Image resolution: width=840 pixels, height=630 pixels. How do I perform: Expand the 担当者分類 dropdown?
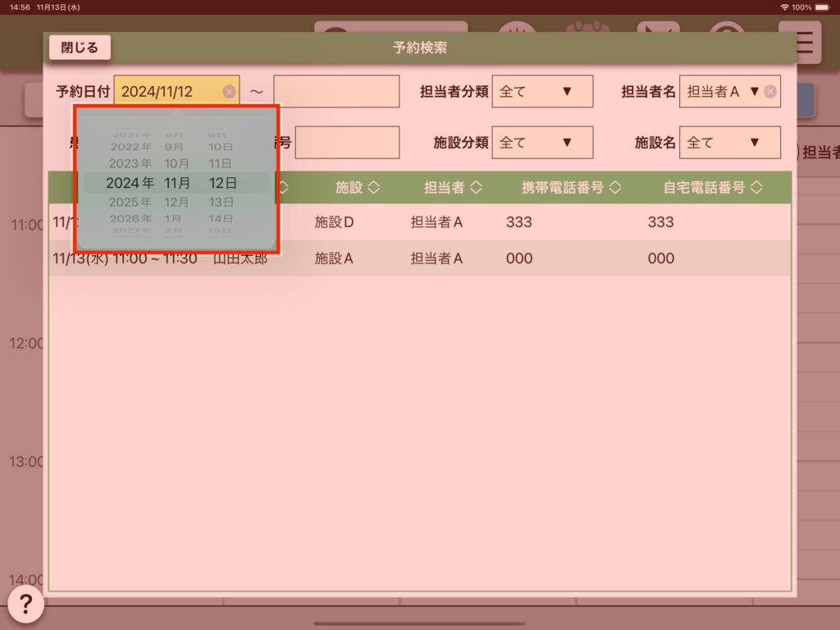(x=542, y=92)
